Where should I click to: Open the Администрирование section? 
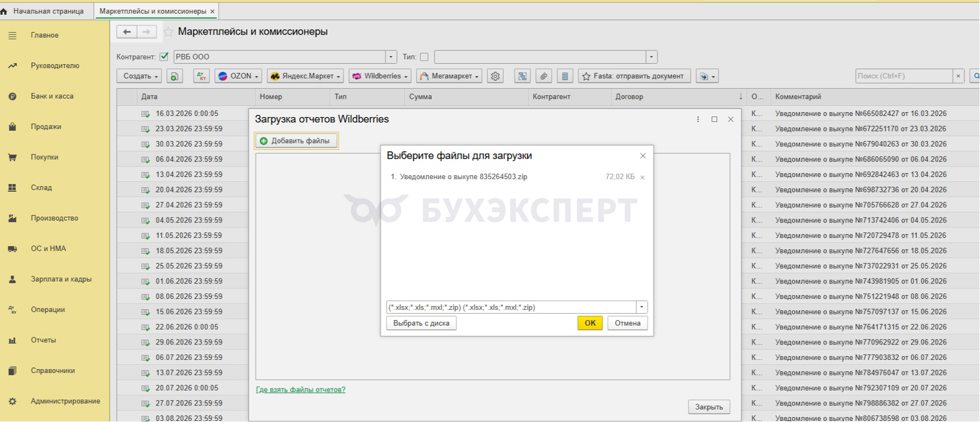[65, 401]
